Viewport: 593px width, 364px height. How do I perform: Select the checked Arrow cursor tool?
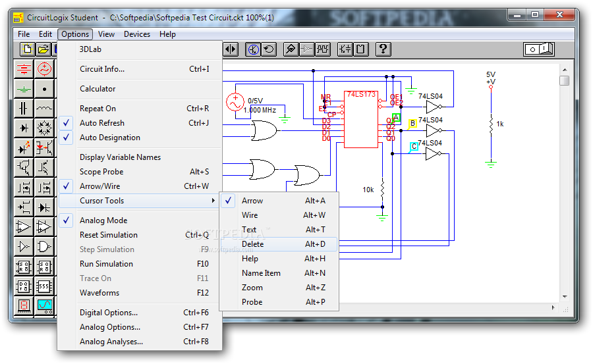click(279, 201)
